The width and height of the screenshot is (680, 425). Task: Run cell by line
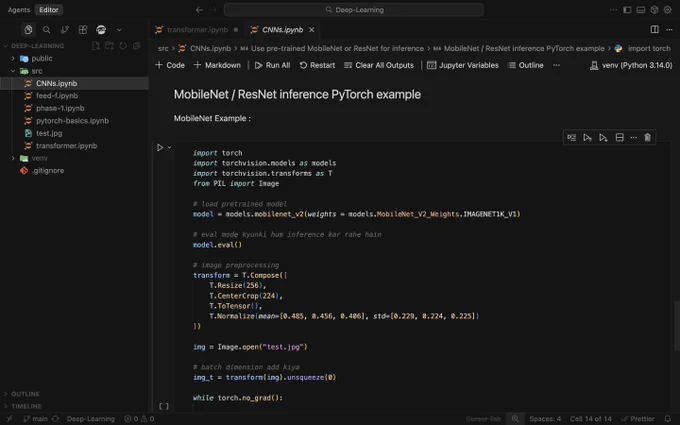[572, 137]
